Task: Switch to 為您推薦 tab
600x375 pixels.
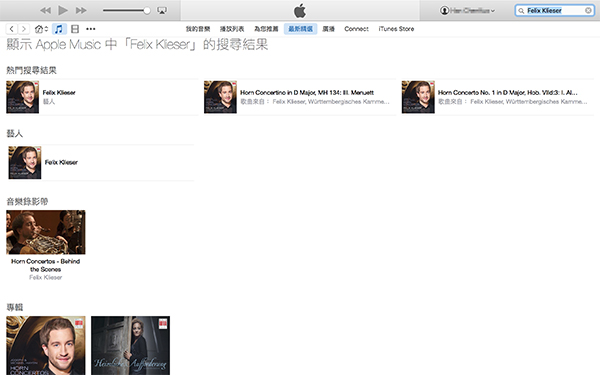Action: (266, 29)
